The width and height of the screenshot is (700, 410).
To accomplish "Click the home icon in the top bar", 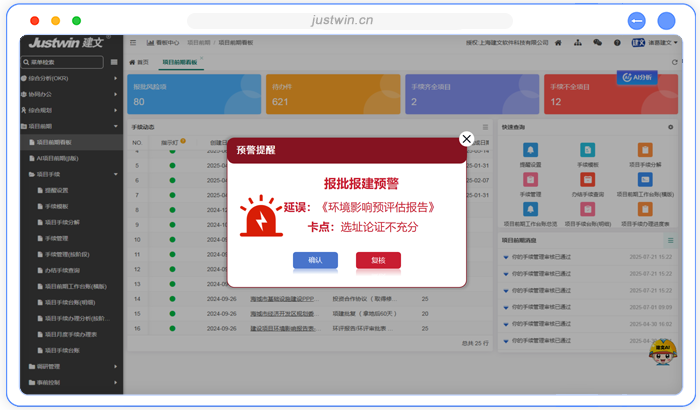I will pyautogui.click(x=558, y=43).
